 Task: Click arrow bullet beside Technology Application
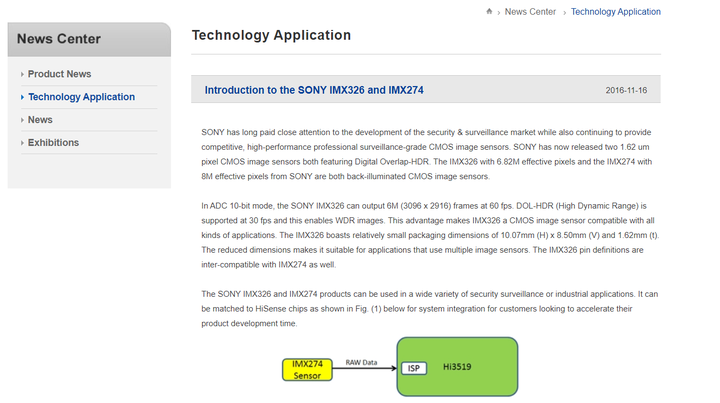coord(22,97)
